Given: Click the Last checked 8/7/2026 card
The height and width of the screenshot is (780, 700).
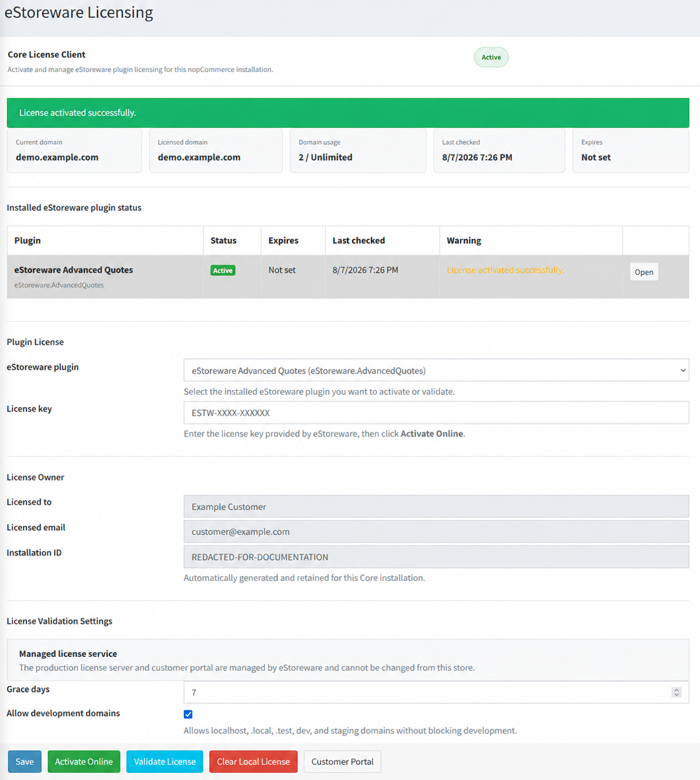Looking at the screenshot, I should pos(499,151).
